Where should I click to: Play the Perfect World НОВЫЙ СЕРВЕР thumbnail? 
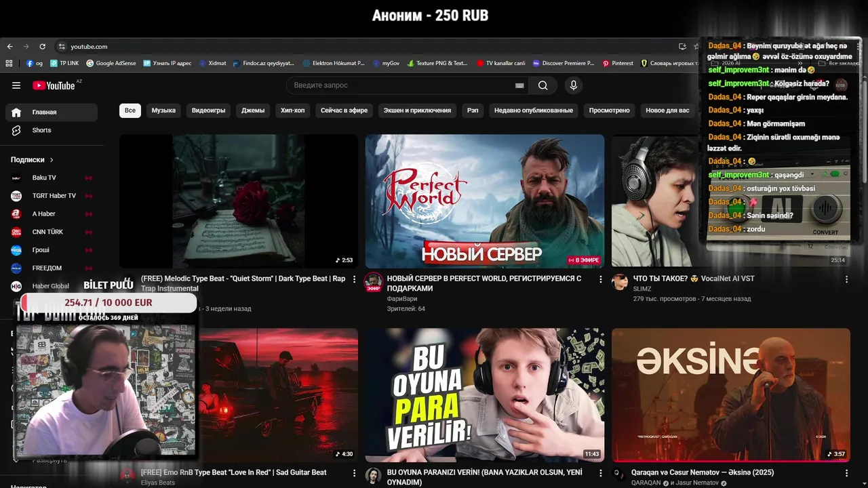pyautogui.click(x=484, y=201)
